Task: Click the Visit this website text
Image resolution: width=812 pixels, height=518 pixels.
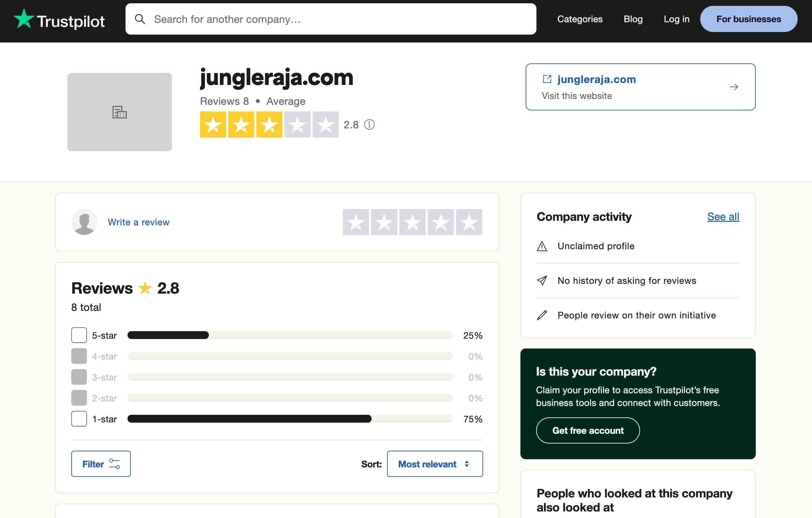Action: [577, 96]
